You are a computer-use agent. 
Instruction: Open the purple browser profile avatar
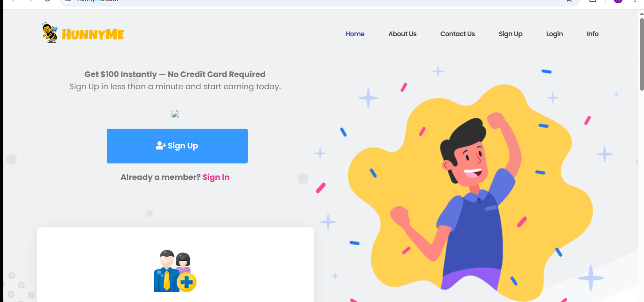[618, 1]
